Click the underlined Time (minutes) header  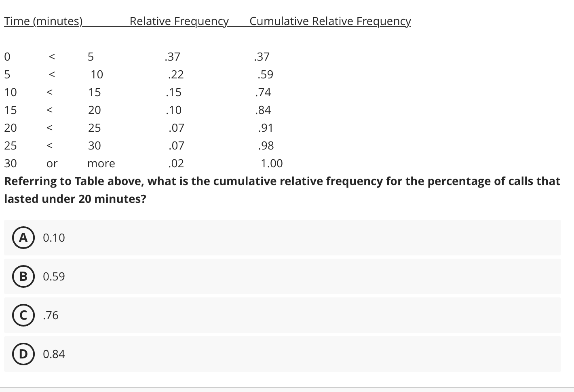43,21
